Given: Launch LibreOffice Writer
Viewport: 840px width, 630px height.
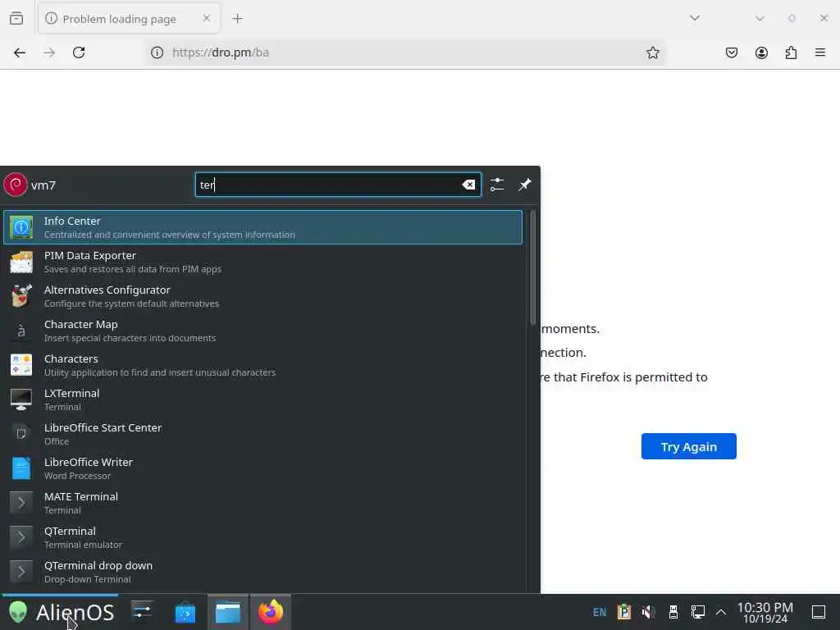Looking at the screenshot, I should 262,468.
